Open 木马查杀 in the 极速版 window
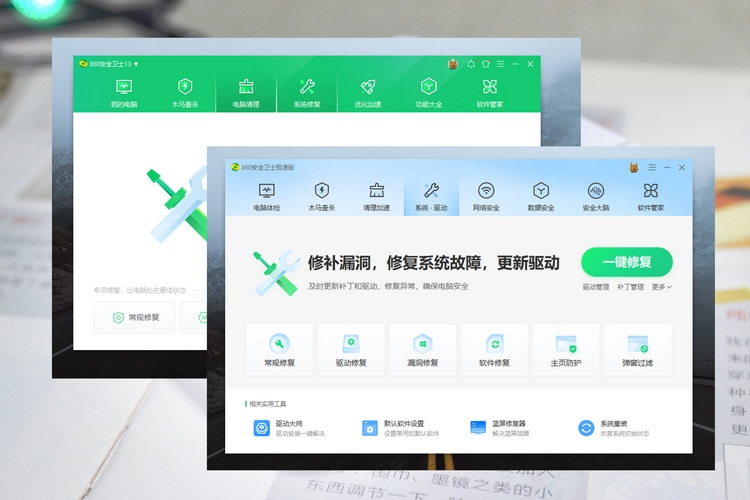The width and height of the screenshot is (750, 500). click(x=321, y=197)
